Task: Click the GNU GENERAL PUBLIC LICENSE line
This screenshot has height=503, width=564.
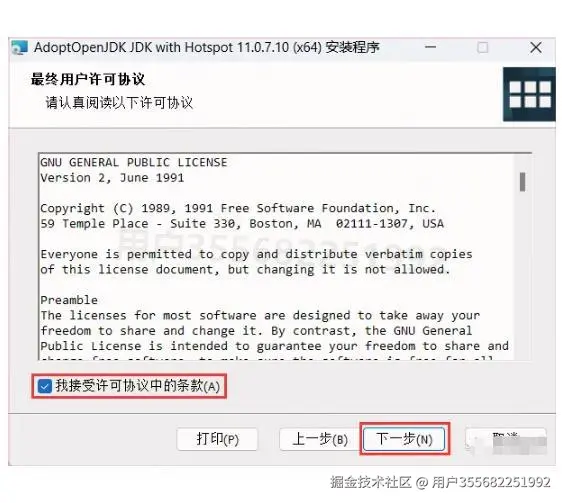Action: click(133, 162)
